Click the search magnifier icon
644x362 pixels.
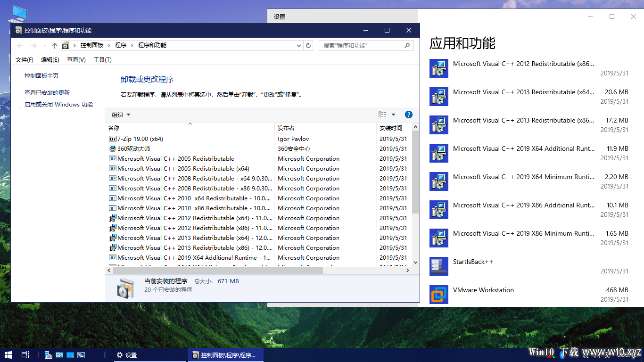coord(407,46)
